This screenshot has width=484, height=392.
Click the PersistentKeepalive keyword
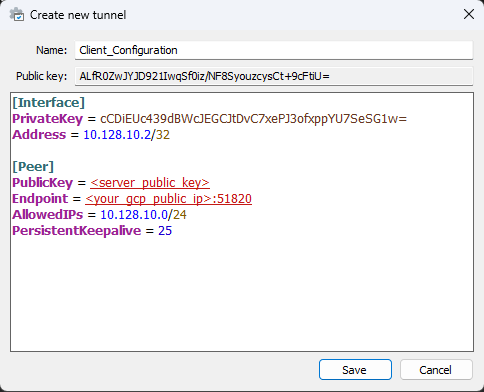77,231
